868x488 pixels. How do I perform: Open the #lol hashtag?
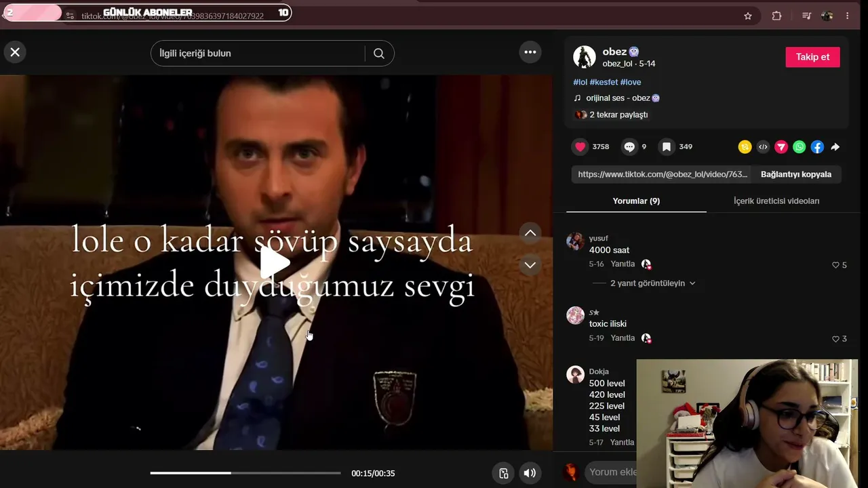[580, 82]
